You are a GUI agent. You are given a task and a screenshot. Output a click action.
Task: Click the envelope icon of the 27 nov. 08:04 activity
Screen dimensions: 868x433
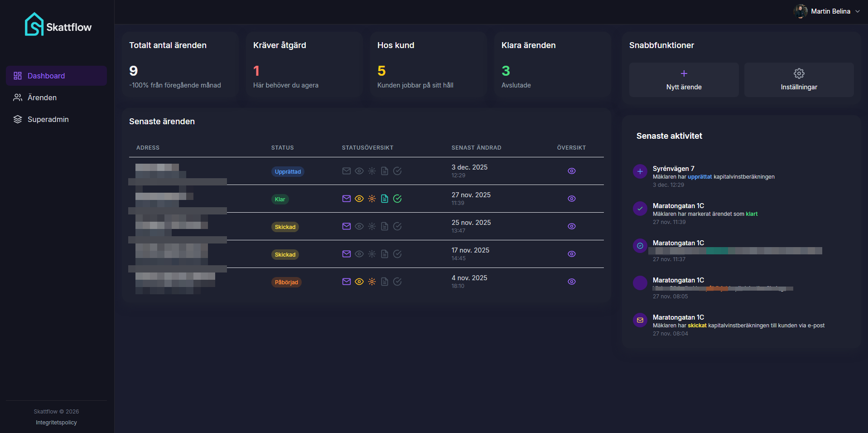point(640,320)
